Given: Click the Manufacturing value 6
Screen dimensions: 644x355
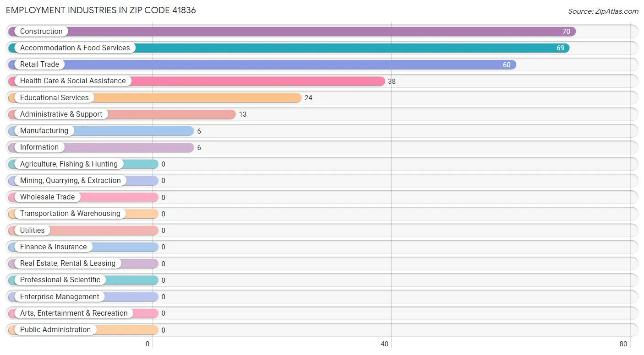Looking at the screenshot, I should coord(199,131).
